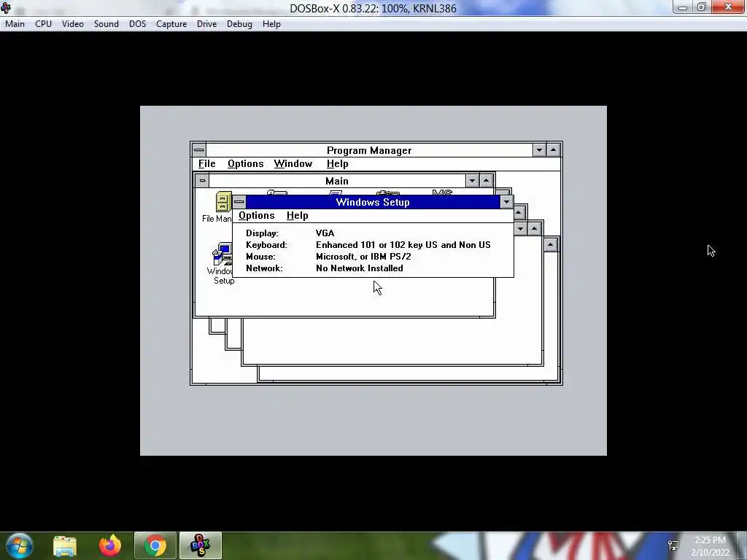Open the CPU menu
Viewport: 747px width, 560px height.
tap(43, 24)
